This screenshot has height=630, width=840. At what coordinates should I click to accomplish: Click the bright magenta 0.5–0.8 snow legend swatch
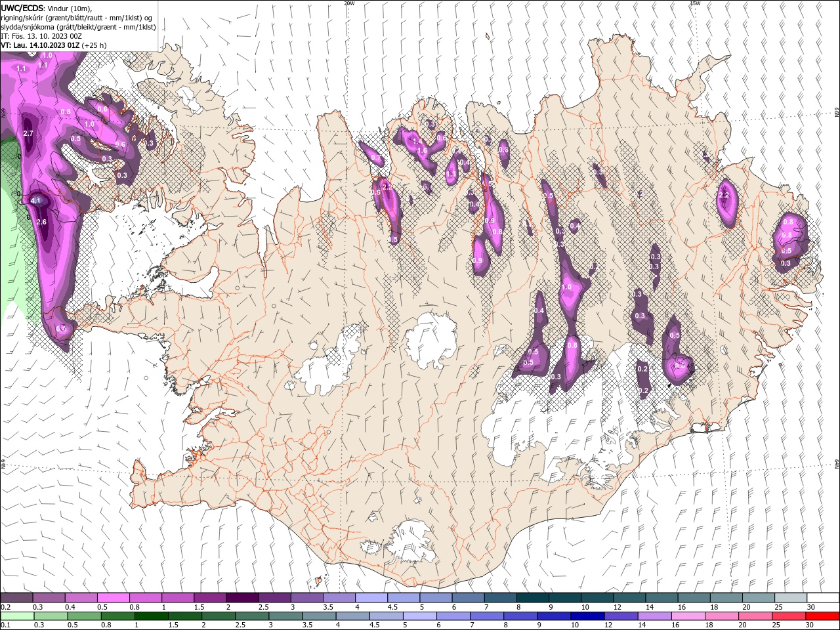(113, 598)
